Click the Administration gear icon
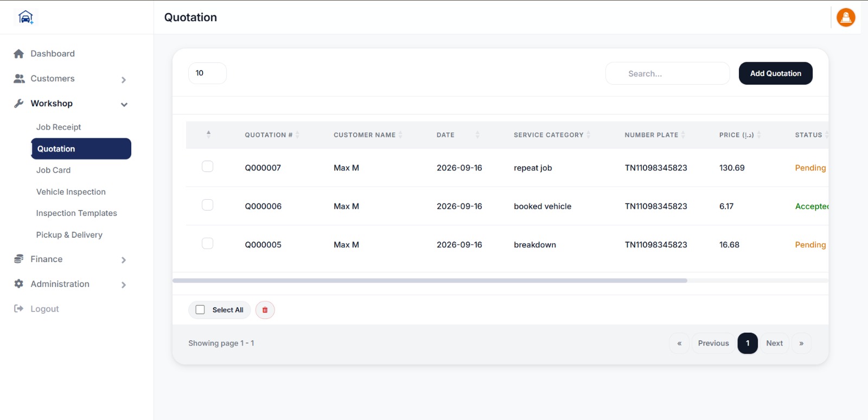This screenshot has width=868, height=420. (19, 284)
